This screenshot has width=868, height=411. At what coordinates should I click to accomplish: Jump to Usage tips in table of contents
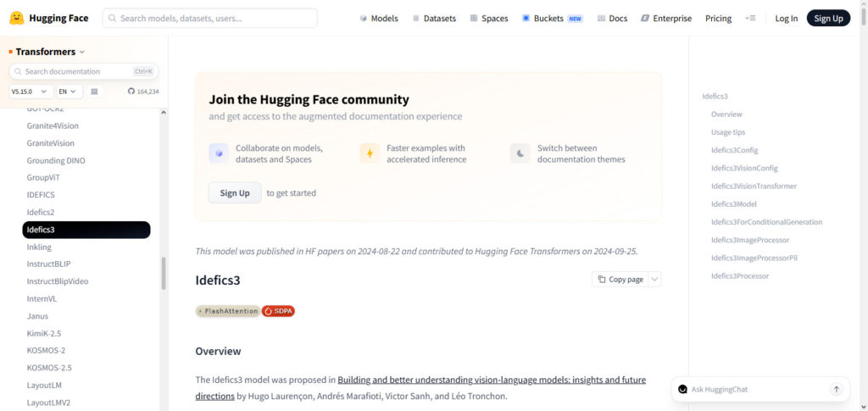728,132
